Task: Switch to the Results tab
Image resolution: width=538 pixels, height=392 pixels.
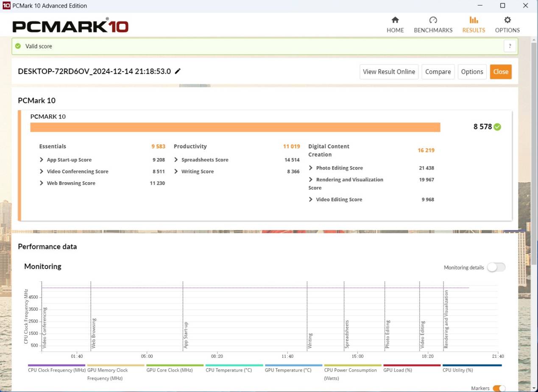Action: pos(474,25)
